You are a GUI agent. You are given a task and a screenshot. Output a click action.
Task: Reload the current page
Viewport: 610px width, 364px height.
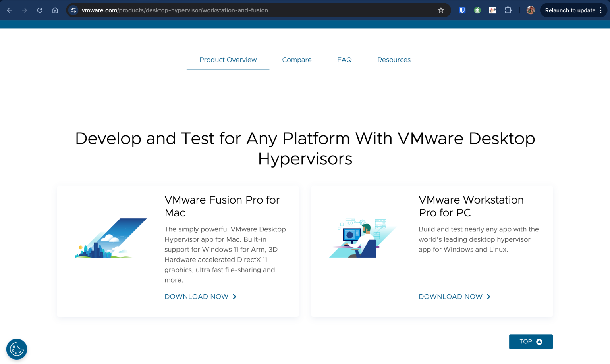click(40, 10)
